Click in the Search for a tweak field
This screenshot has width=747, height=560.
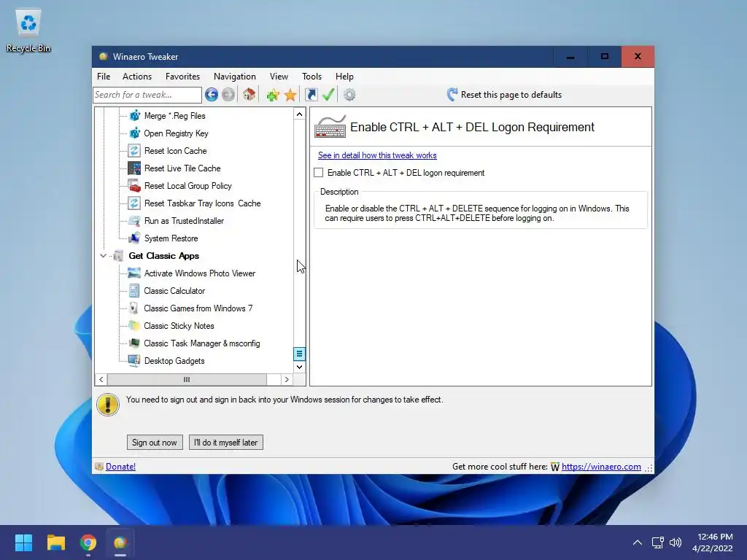tap(147, 95)
